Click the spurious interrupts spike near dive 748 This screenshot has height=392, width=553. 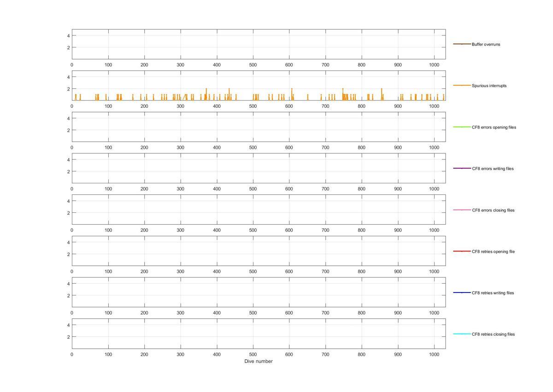pyautogui.click(x=343, y=94)
